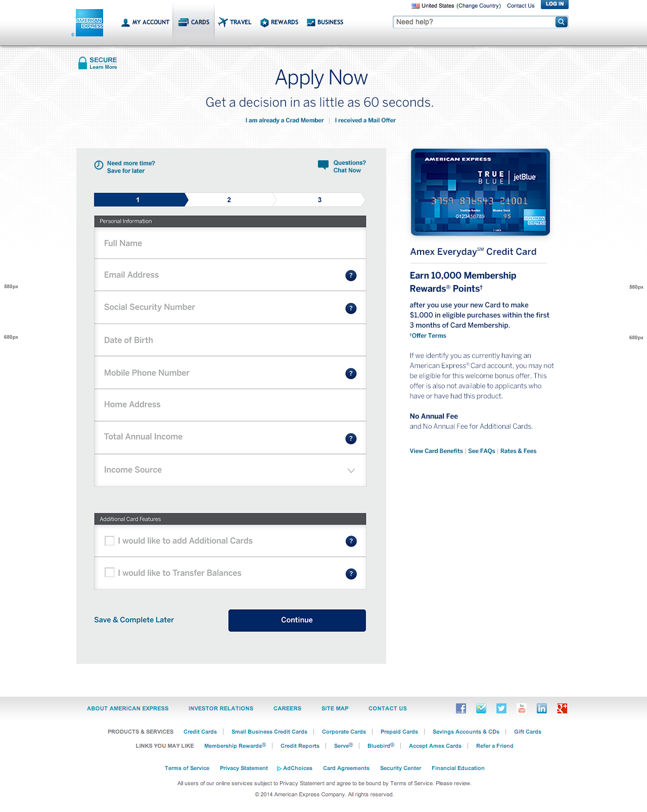Viewport: 647px width, 812px height.
Task: Open help icon for Total Annual Income
Action: coord(351,439)
